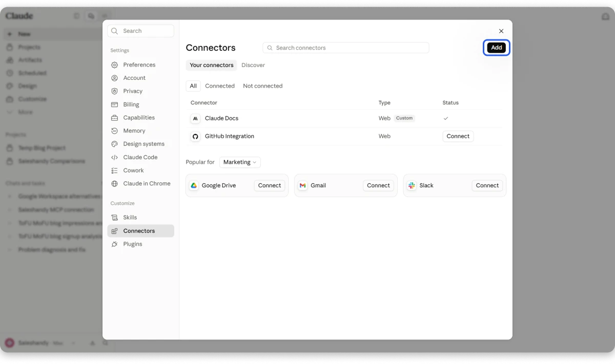Click Web type in Claude Docs row
Screen dimensions: 615x364
click(x=384, y=118)
